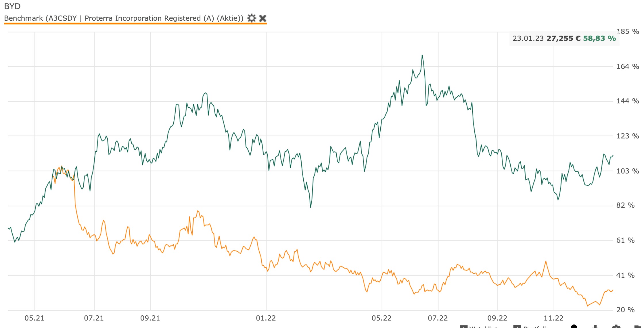Click the Watchlist add icon
644x328 pixels.
[x=463, y=327]
